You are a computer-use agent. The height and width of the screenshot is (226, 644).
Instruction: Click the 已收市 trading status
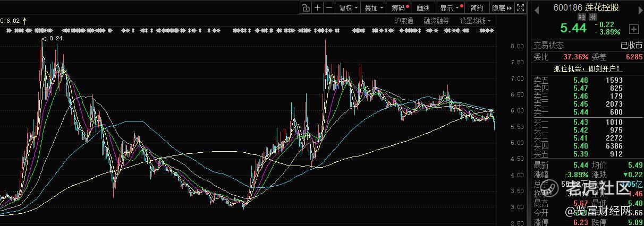pyautogui.click(x=631, y=46)
